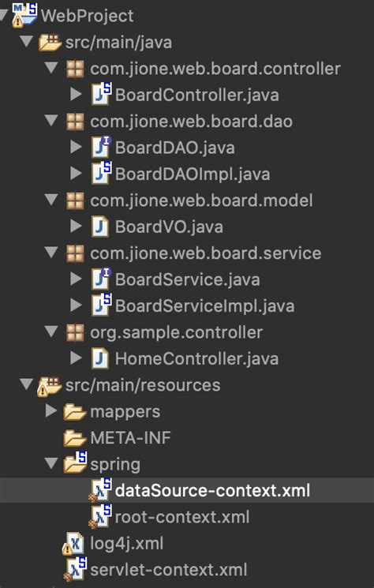Collapse the com.jione.web.board.controller package
Image resolution: width=374 pixels, height=588 pixels.
[51, 68]
